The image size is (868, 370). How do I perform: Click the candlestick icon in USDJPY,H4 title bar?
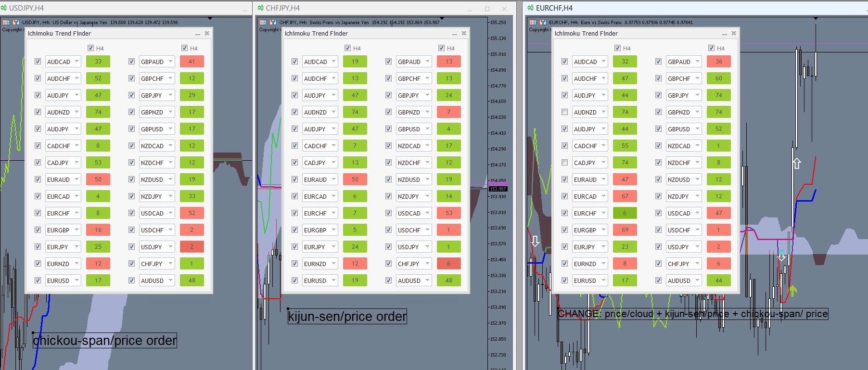(4, 8)
